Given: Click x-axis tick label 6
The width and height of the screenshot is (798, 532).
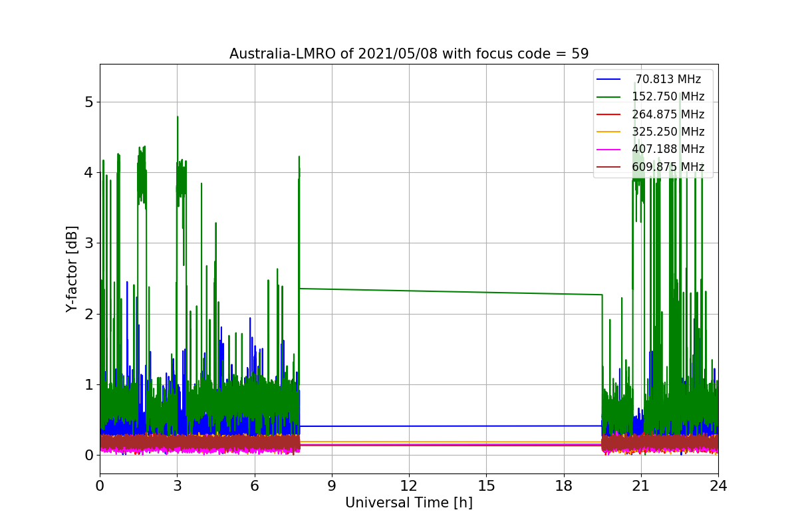Looking at the screenshot, I should click(254, 485).
